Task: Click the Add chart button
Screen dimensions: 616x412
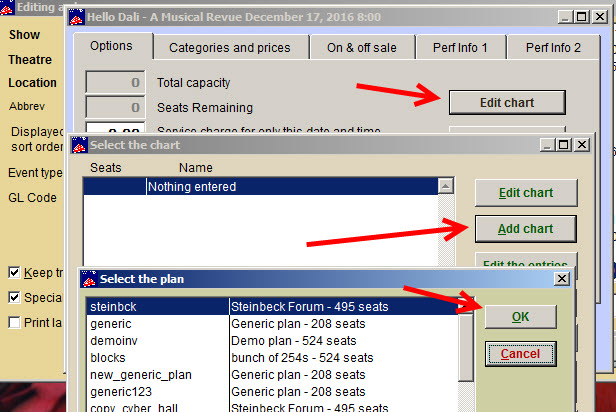Action: 526,229
